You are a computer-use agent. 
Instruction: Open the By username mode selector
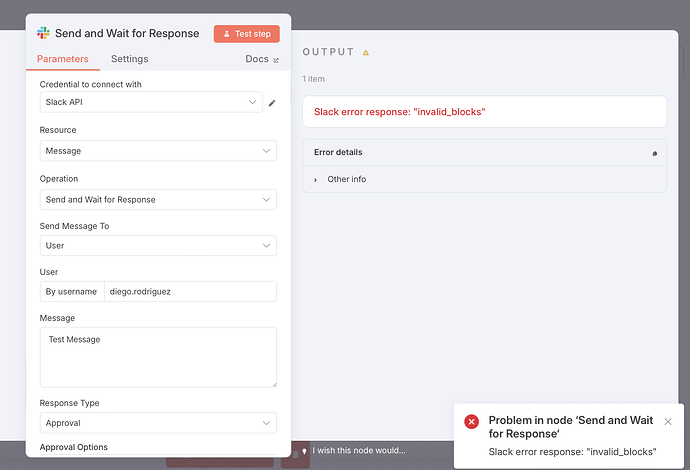(72, 291)
